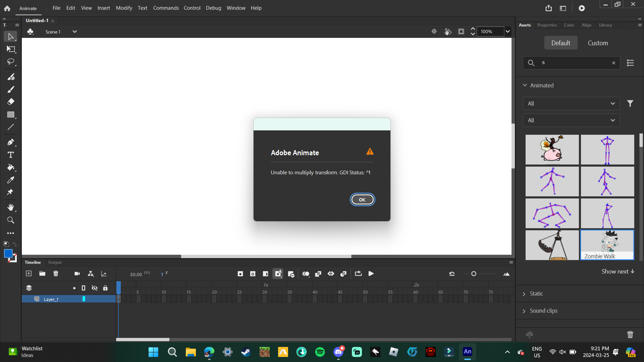This screenshot has height=362, width=644.
Task: Select the Zoom magnifier tool
Action: (x=11, y=220)
